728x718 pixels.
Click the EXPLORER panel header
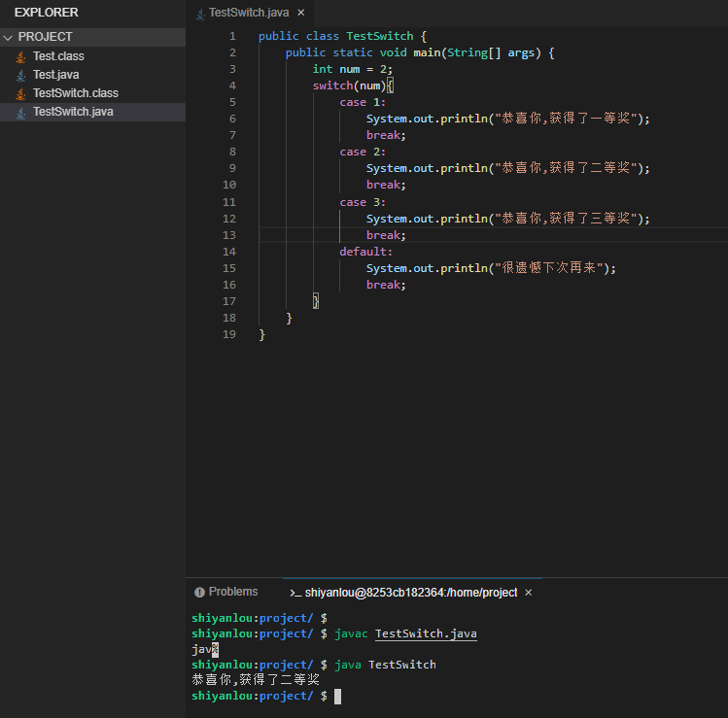(x=47, y=13)
